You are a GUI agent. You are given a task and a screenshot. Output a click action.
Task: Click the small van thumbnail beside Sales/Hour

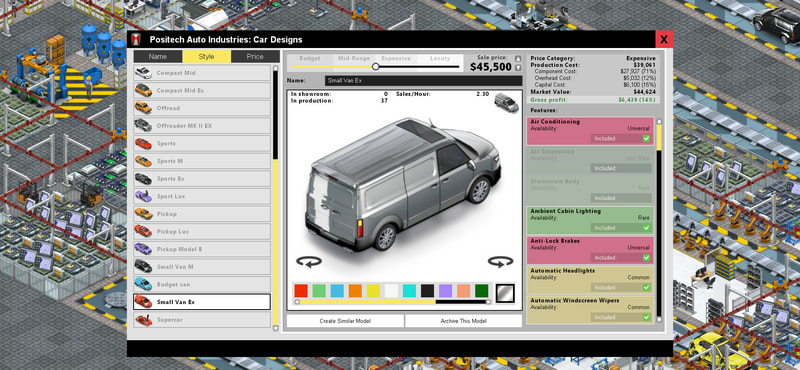point(506,103)
